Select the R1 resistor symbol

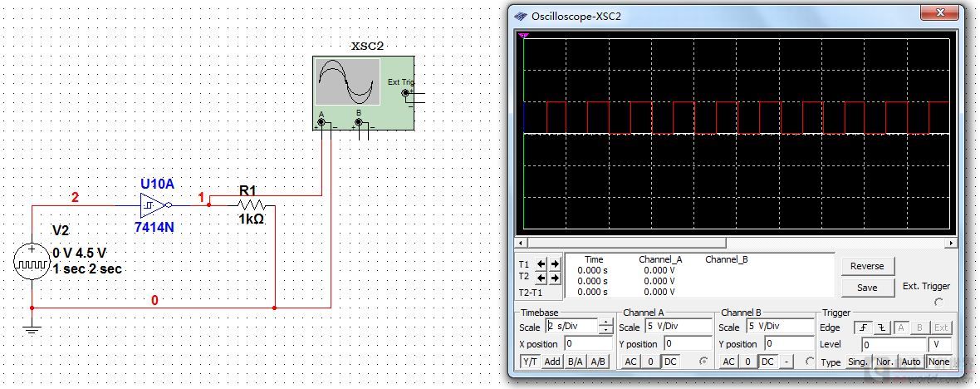coord(251,204)
